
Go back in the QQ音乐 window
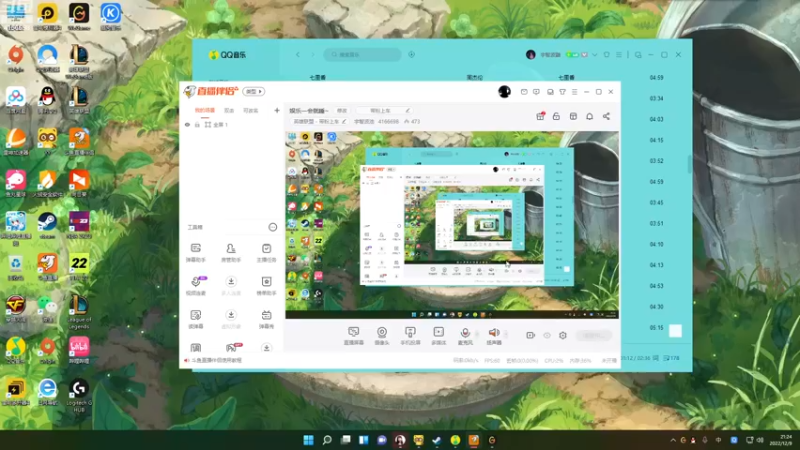pyautogui.click(x=298, y=55)
